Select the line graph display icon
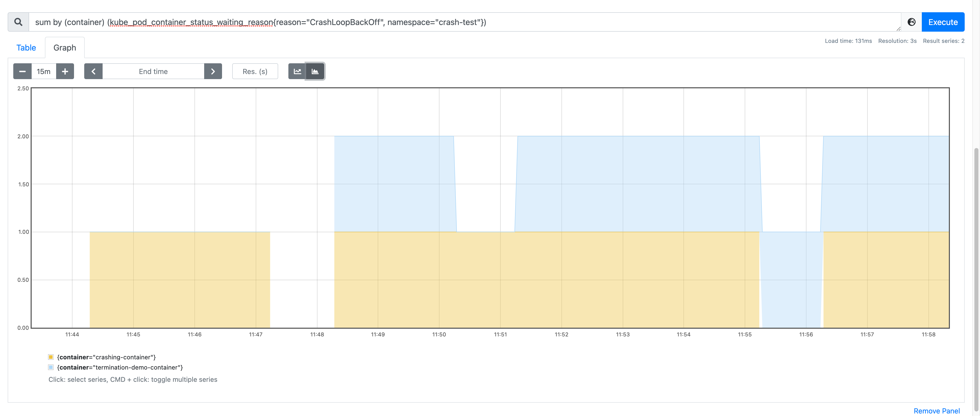980x416 pixels. [297, 71]
